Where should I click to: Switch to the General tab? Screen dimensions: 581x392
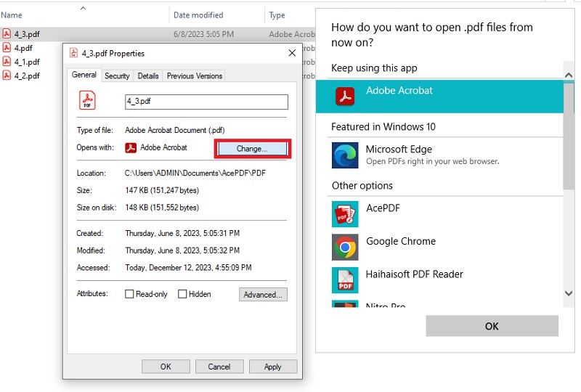coord(84,75)
